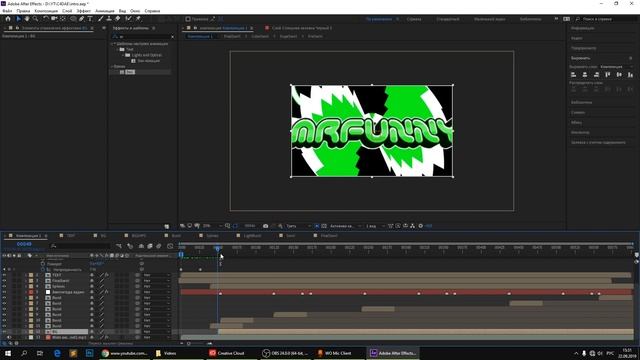
Task: Select the Zoom magnifier tool
Action: [x=36, y=19]
